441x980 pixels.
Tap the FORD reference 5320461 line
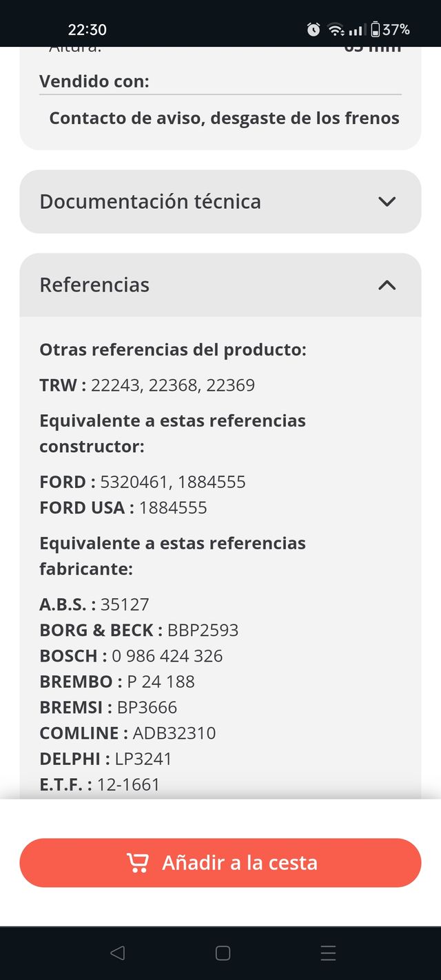click(143, 482)
